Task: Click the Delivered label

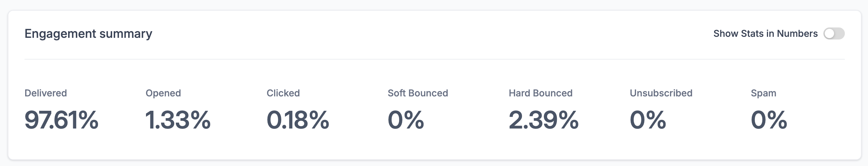Action: point(46,93)
